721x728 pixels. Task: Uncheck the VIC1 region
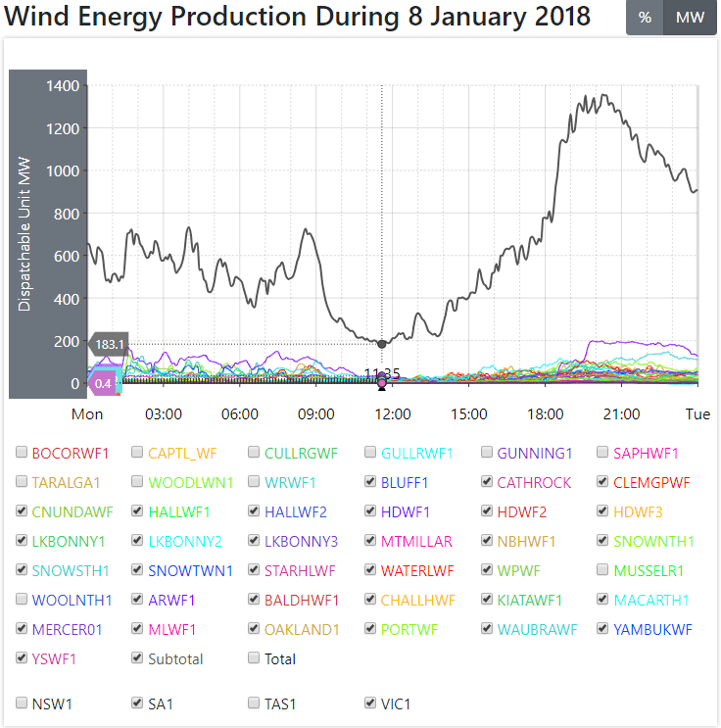(x=370, y=703)
